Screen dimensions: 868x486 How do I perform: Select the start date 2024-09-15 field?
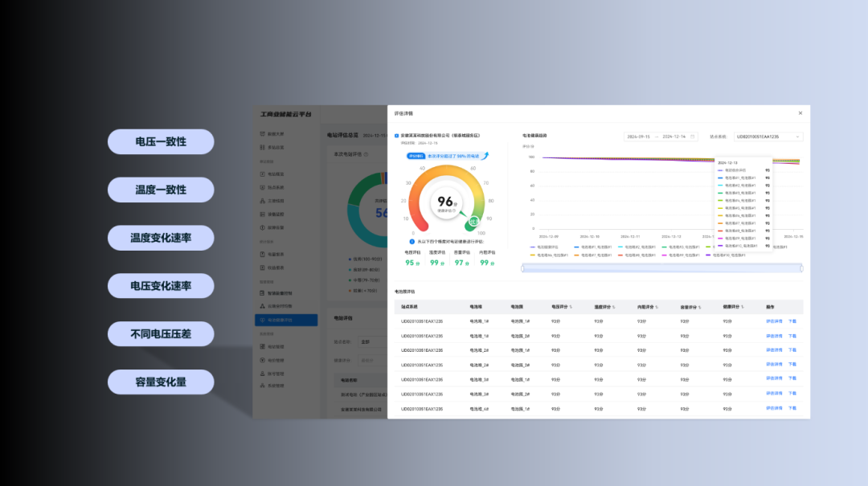(x=641, y=137)
